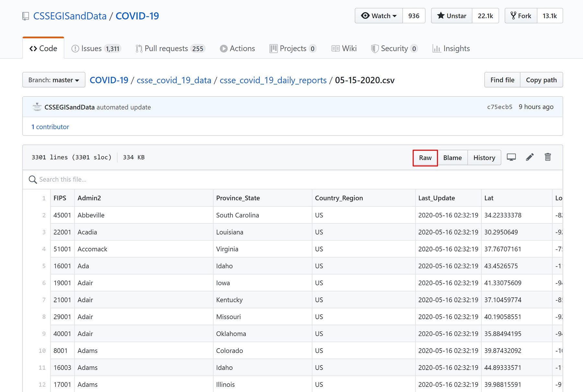Open COVID-19 repository title link
The width and height of the screenshot is (583, 392).
point(137,16)
